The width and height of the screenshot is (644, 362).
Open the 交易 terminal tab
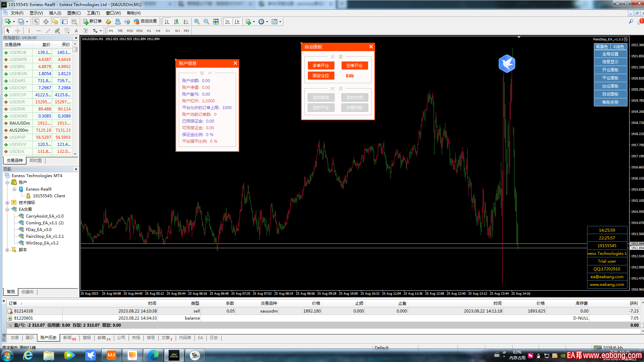pyautogui.click(x=14, y=338)
